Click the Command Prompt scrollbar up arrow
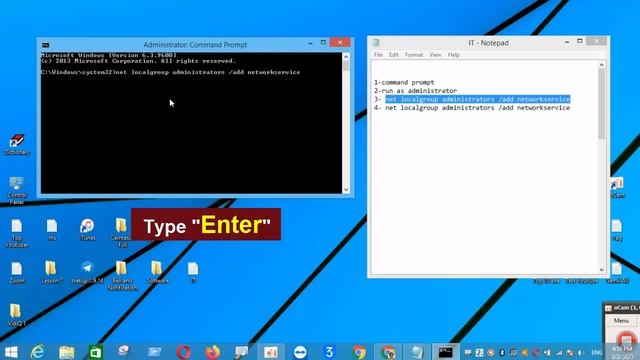This screenshot has width=640, height=360. (x=346, y=57)
